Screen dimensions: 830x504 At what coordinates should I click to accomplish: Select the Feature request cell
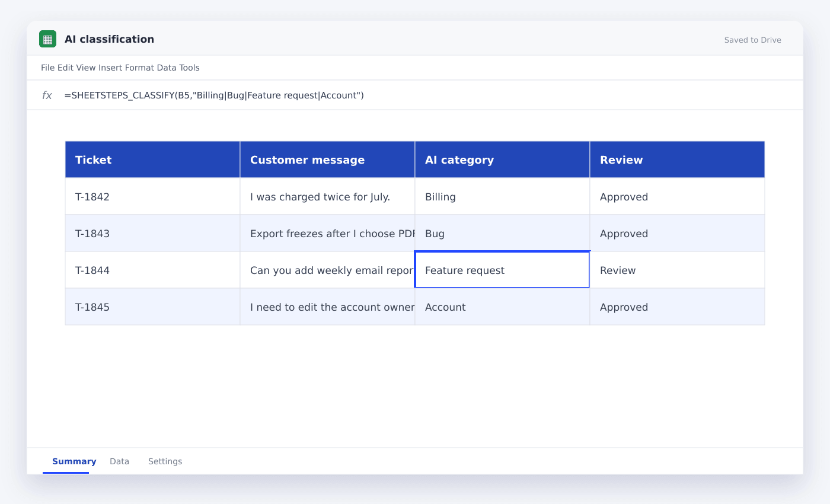tap(502, 270)
